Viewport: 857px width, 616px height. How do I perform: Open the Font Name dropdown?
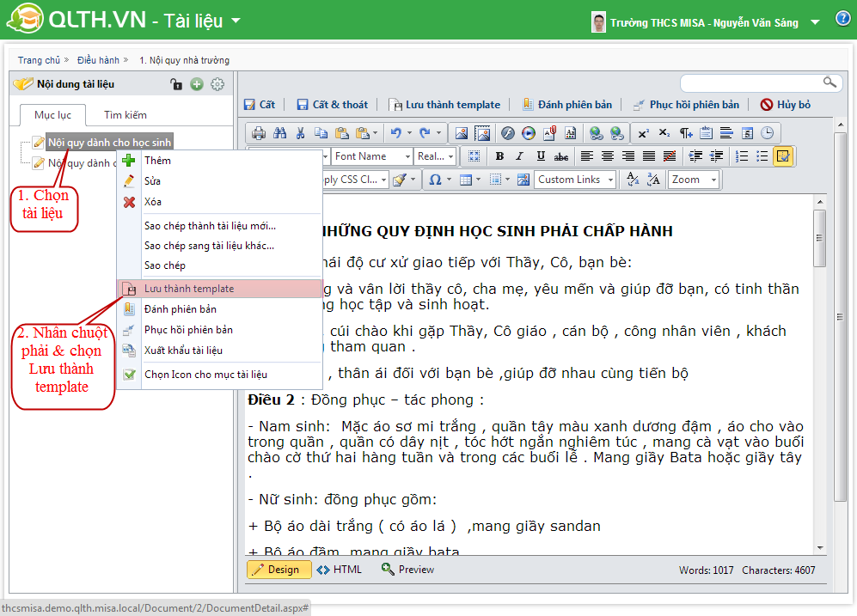click(x=372, y=156)
